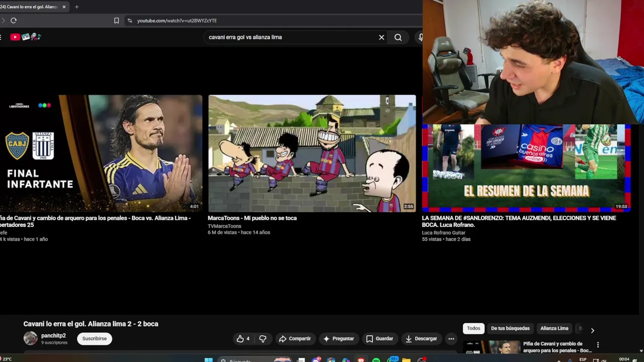
Task: Download the video with Descargar
Action: pos(422,339)
